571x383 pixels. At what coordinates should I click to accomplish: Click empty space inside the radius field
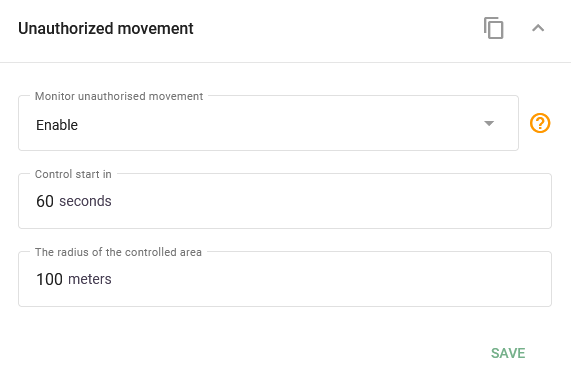pyautogui.click(x=328, y=279)
